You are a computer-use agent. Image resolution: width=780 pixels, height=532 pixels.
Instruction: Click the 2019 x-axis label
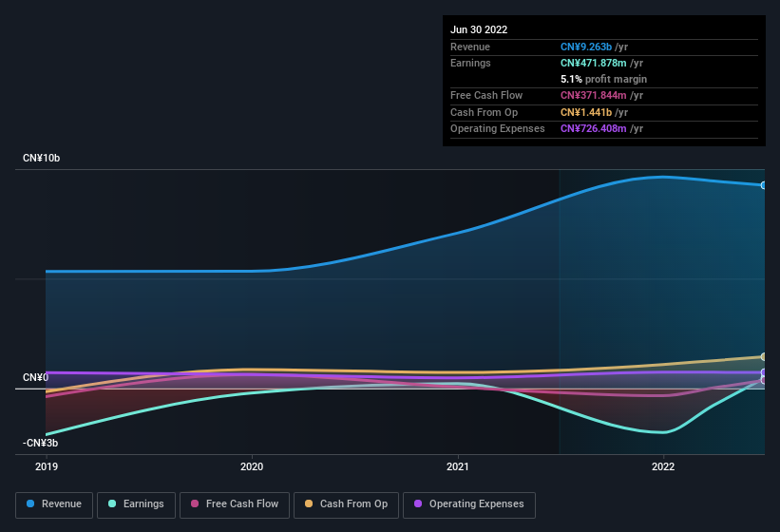click(47, 466)
